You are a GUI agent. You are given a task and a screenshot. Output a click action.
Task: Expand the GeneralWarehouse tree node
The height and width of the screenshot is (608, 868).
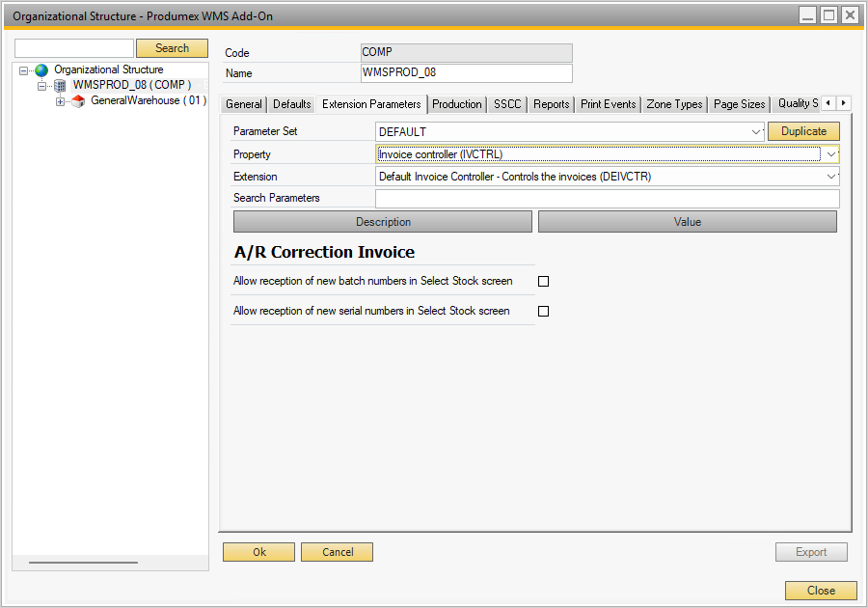[60, 101]
